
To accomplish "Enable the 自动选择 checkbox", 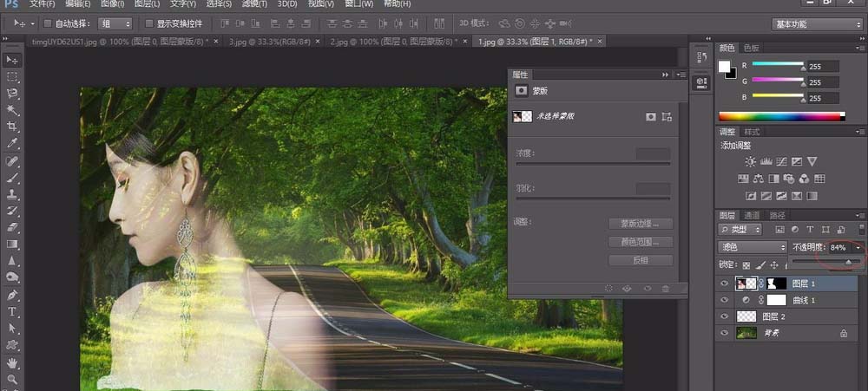I will [x=48, y=23].
